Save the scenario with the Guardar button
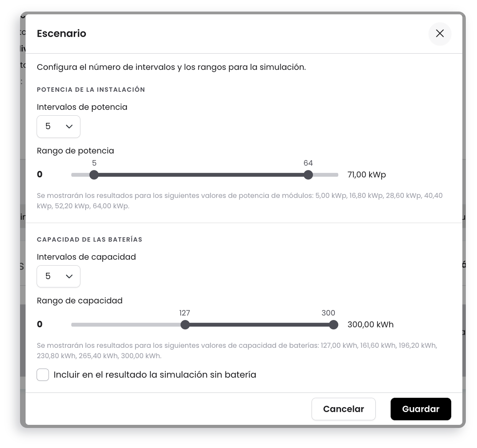Image resolution: width=477 pixels, height=448 pixels. [421, 409]
